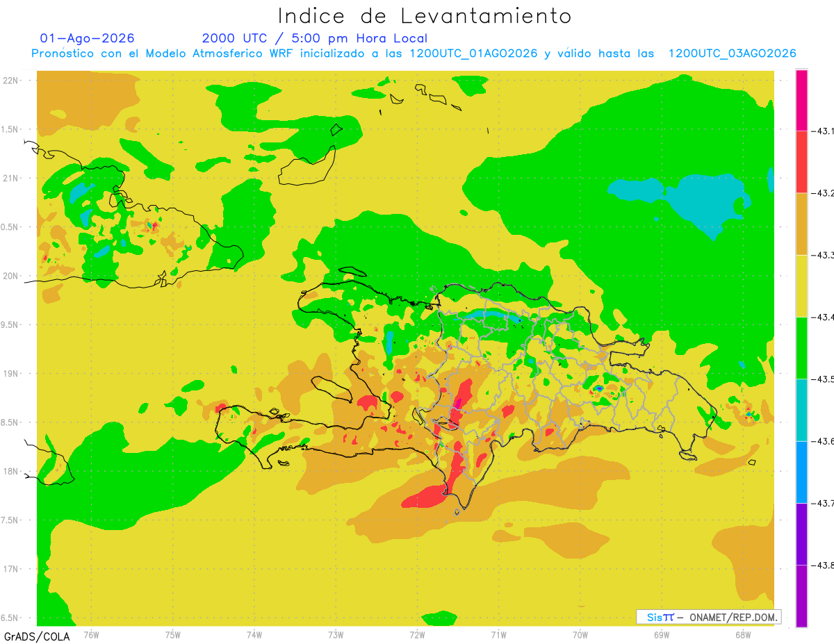Click the legend value -43.8

823,565
